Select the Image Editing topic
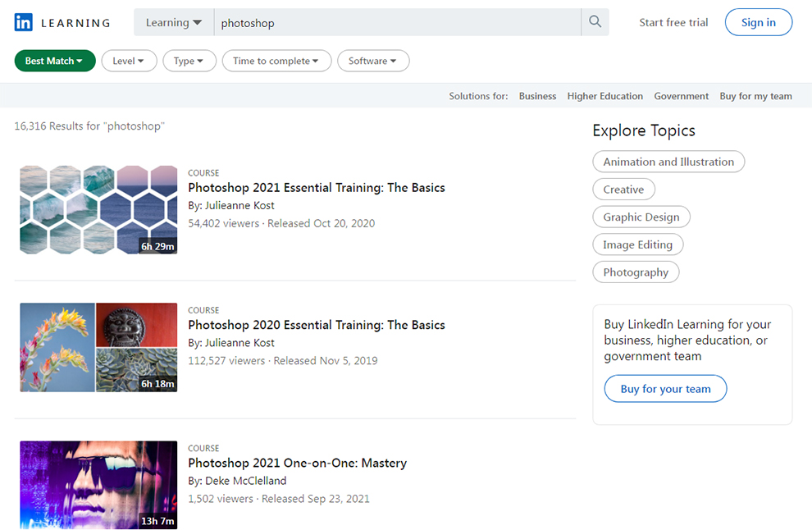 tap(637, 244)
